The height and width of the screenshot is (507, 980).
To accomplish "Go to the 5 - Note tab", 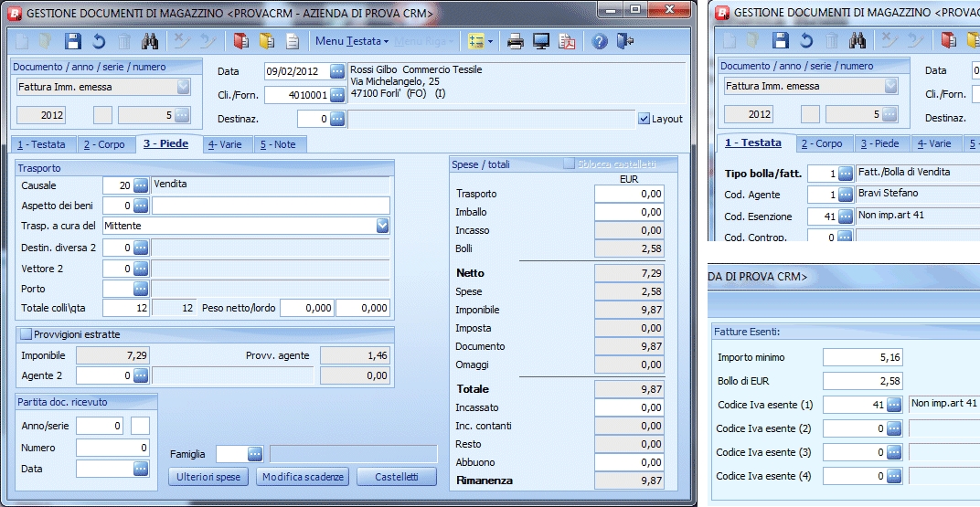I will [x=277, y=144].
